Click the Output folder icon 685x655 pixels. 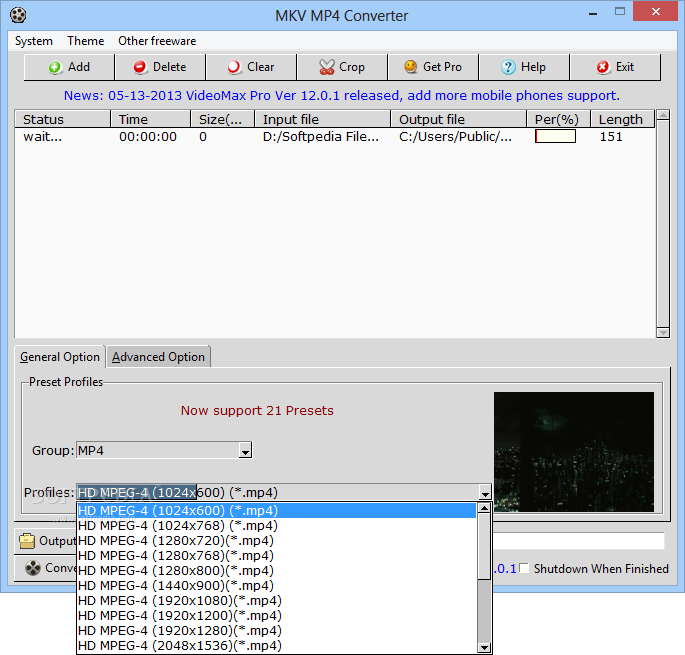coord(27,541)
